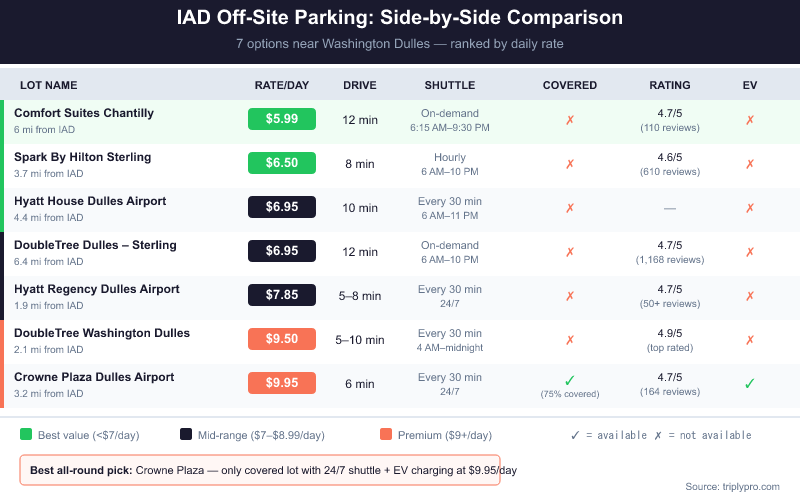Screen dimensions: 800x500
Task: Click the Hyatt Regency covered X icon
Action: (x=570, y=296)
